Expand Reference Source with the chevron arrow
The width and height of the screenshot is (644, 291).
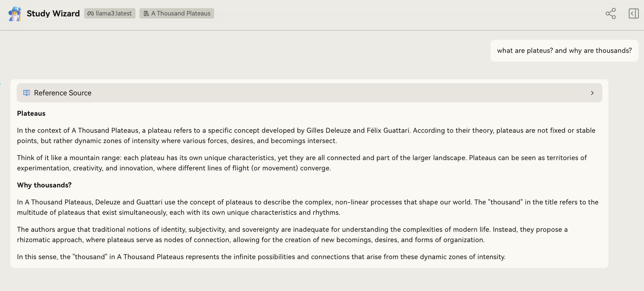tap(592, 93)
